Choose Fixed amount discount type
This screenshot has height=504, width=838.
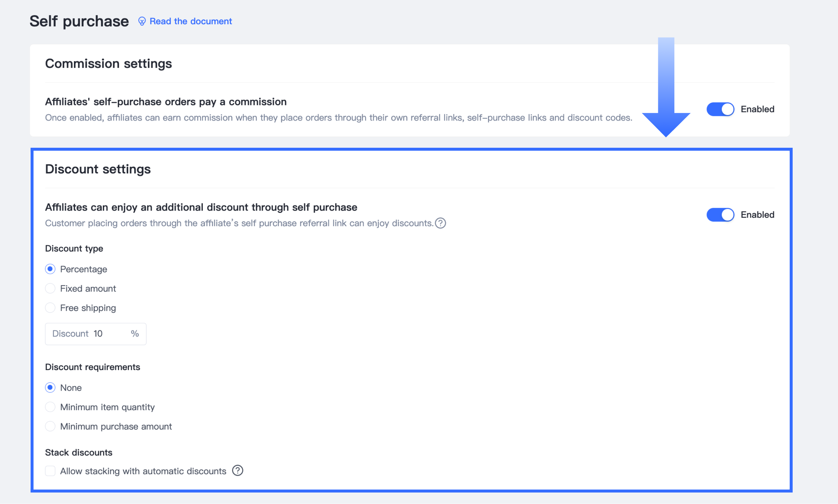coord(50,288)
